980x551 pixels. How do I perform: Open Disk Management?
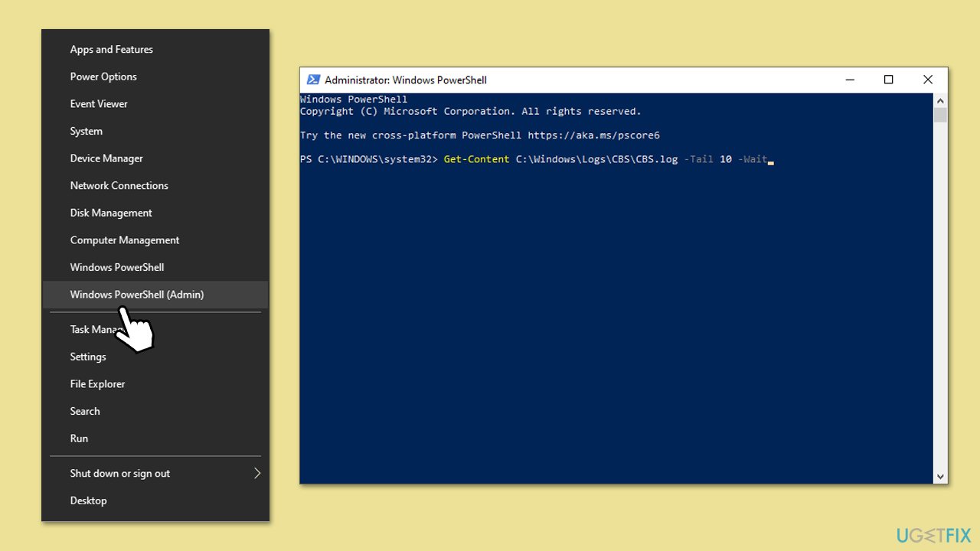click(x=111, y=213)
